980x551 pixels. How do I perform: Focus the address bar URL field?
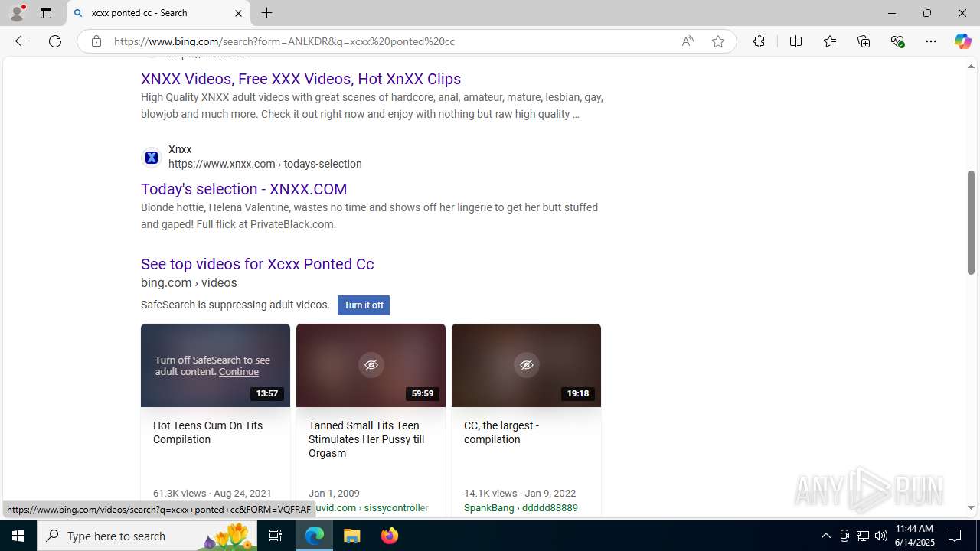390,41
